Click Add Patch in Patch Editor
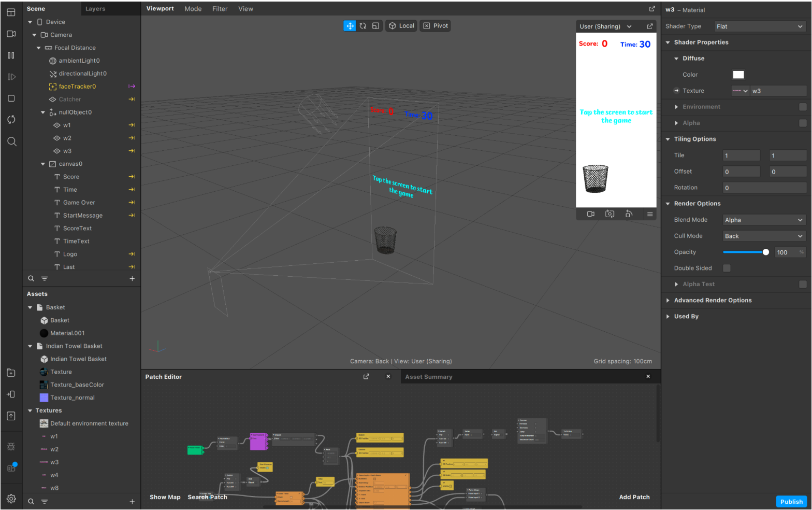812x510 pixels. click(x=634, y=497)
